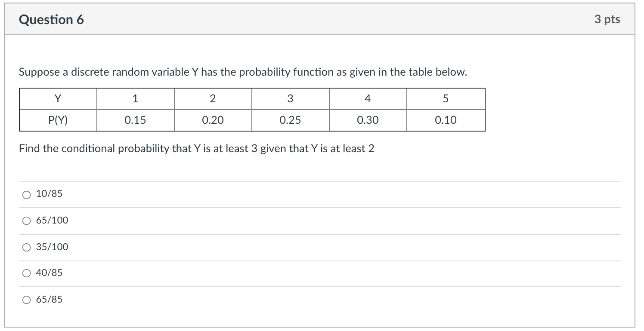Click the 65/100 answer label text
The height and width of the screenshot is (331, 644).
[x=53, y=220]
